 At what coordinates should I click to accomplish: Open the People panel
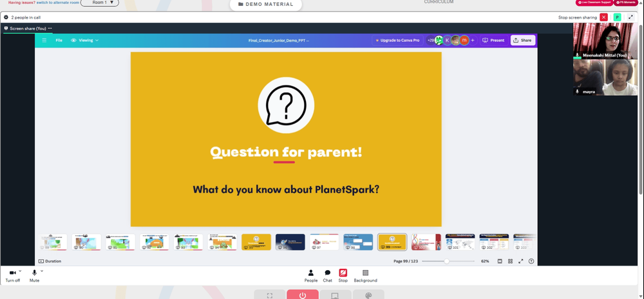[311, 276]
